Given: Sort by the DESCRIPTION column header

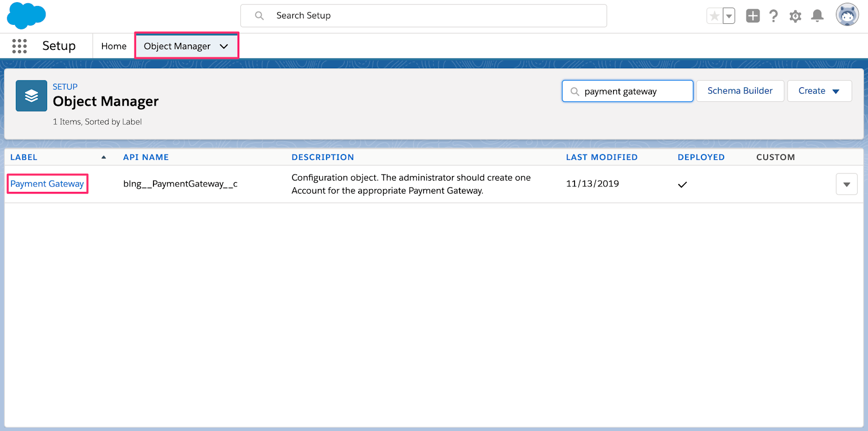Looking at the screenshot, I should pos(323,157).
